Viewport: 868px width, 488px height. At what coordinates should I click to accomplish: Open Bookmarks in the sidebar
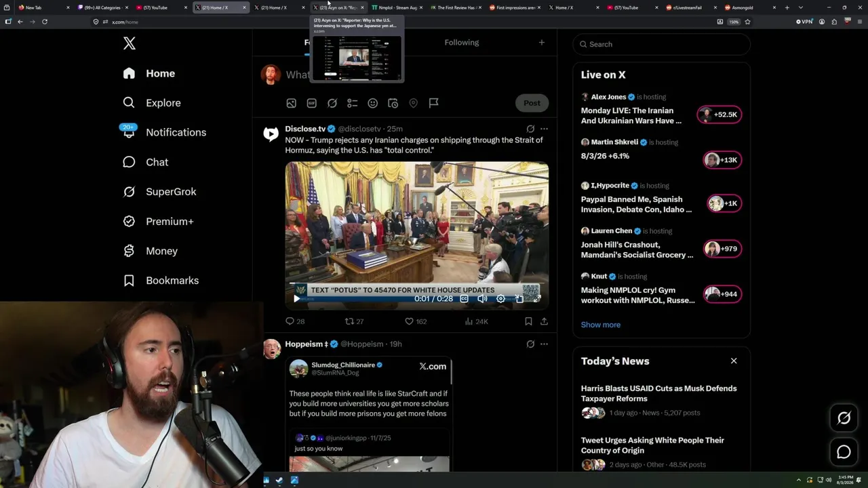(161, 281)
